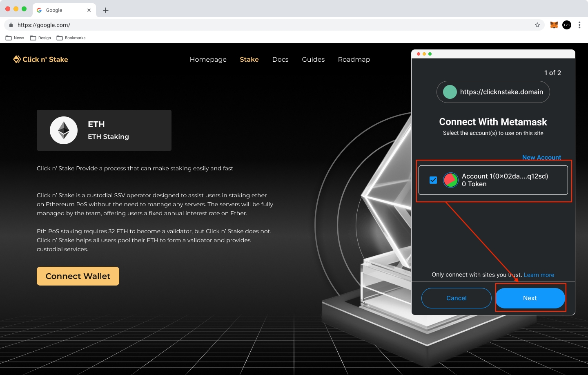Screen dimensions: 588x375
Task: Click the black round extension icon
Action: (x=567, y=25)
